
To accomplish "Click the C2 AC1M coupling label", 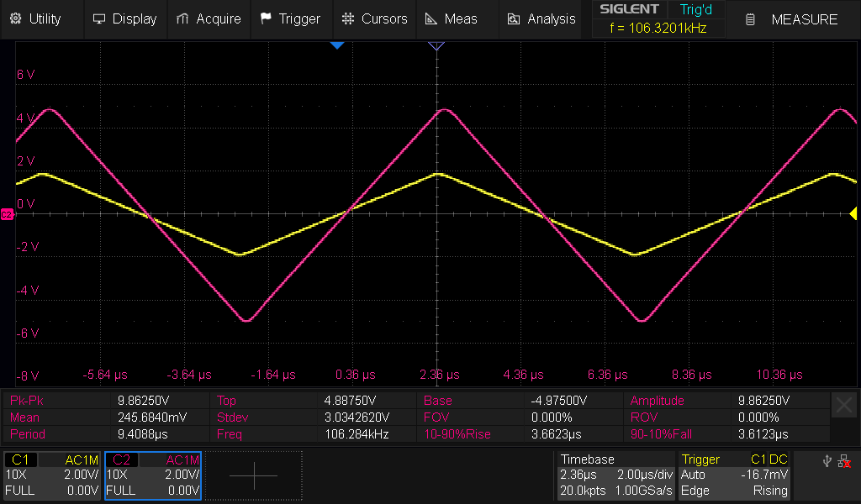I will (x=182, y=459).
